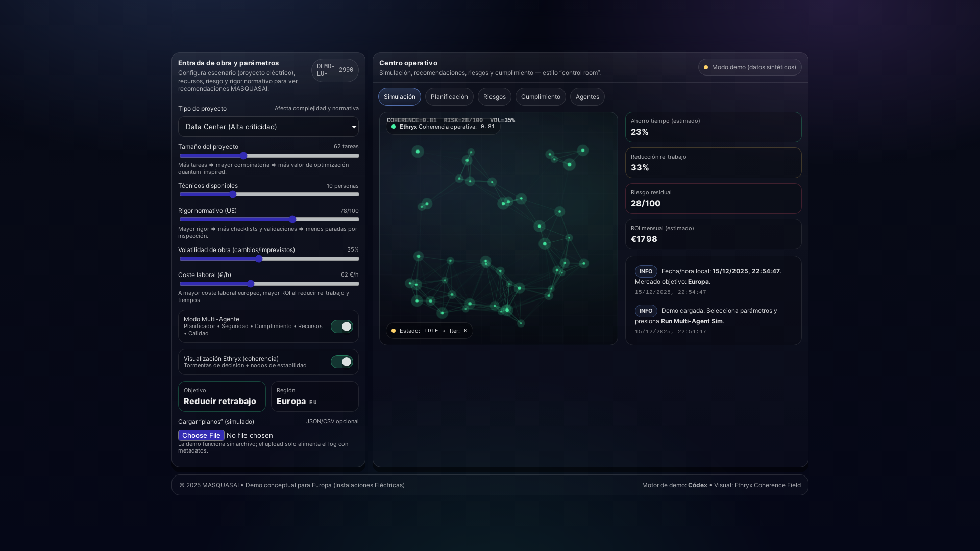The image size is (980, 551).
Task: Select the Objetivo Reducir retrabajo card
Action: click(222, 396)
